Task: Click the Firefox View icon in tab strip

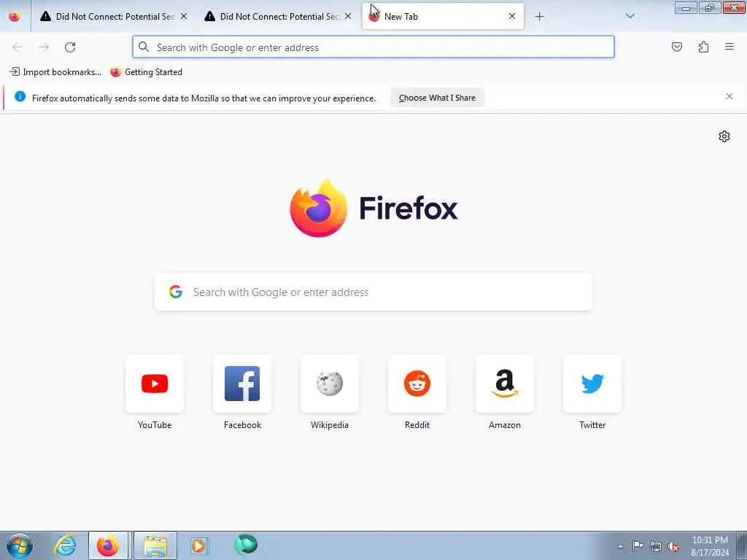Action: point(15,17)
